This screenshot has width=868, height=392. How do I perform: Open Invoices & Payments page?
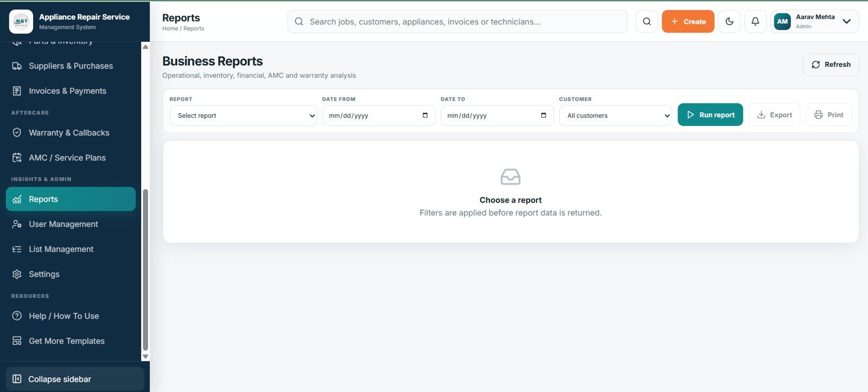pos(71,91)
